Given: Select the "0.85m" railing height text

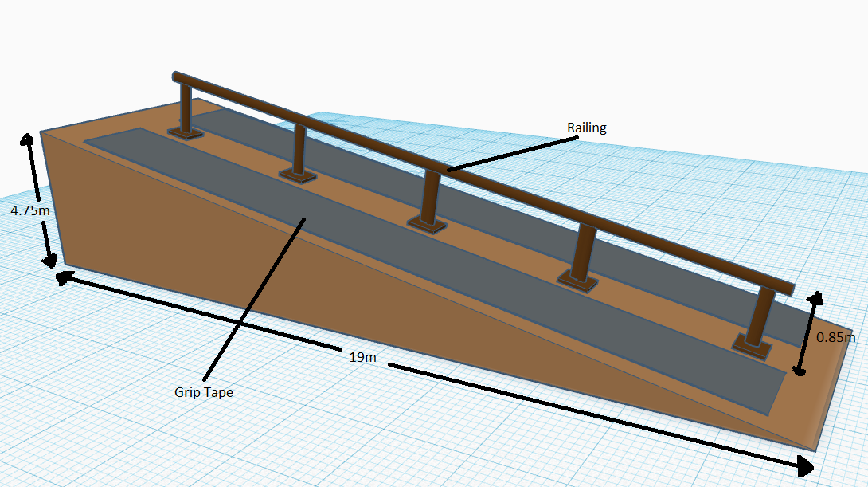Looking at the screenshot, I should 835,337.
